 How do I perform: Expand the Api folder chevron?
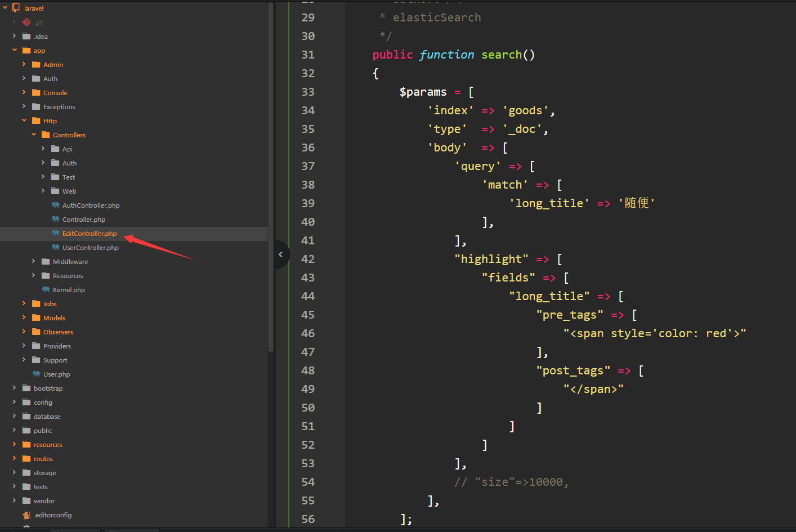point(43,149)
